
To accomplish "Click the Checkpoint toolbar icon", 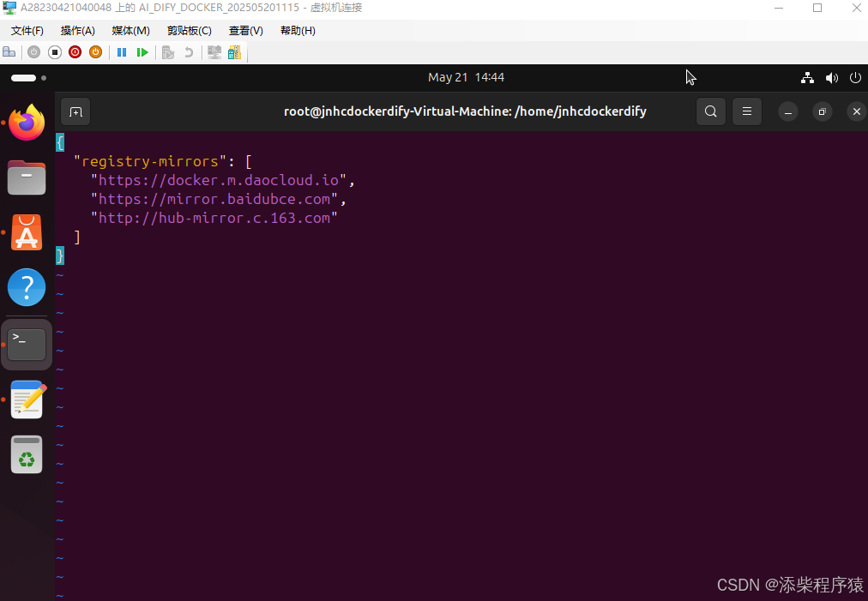I will (168, 52).
